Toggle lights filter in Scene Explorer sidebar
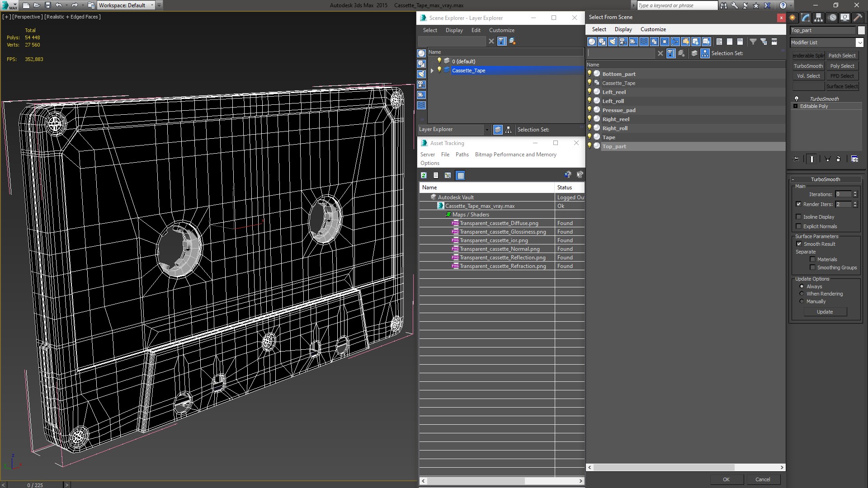 [421, 74]
